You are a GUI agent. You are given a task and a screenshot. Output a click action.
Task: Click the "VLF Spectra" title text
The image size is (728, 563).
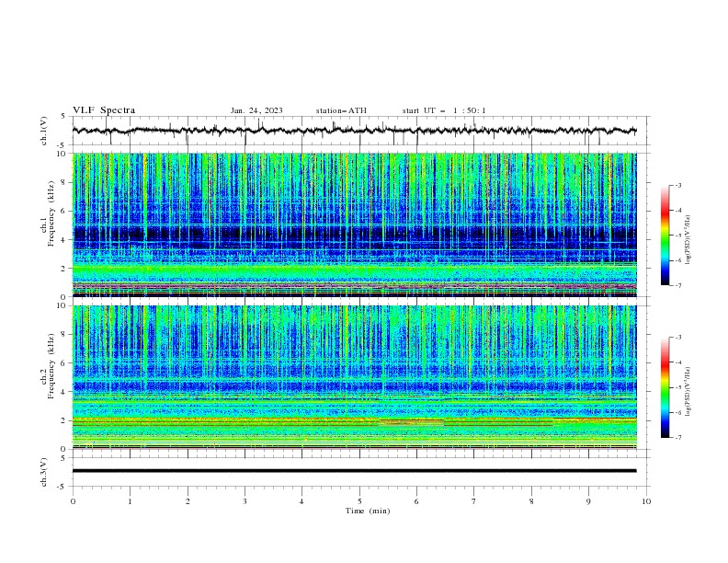coord(104,110)
